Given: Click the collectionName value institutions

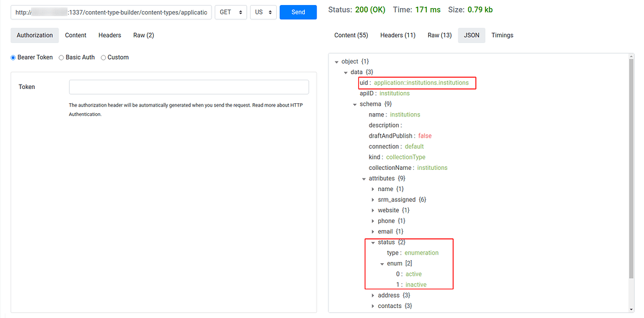Looking at the screenshot, I should click(432, 168).
